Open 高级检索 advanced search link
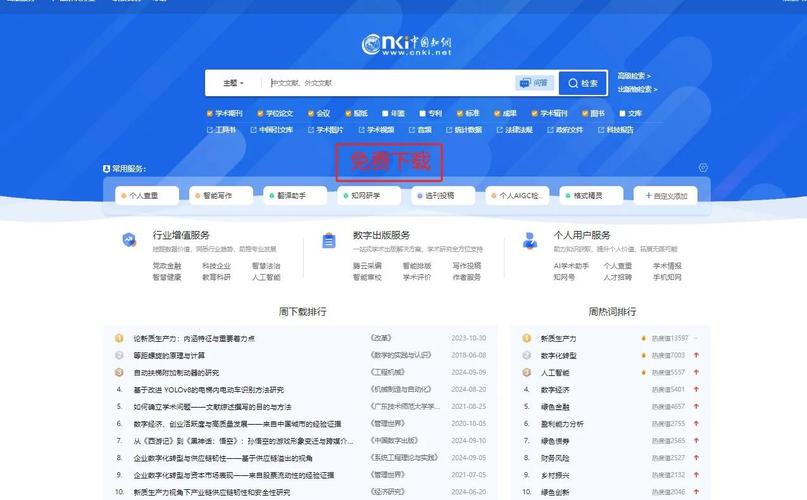This screenshot has height=500, width=807. [634, 76]
